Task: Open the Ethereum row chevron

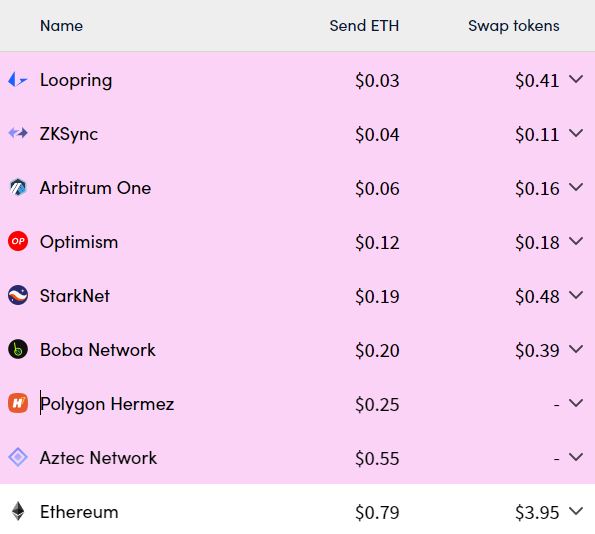Action: point(576,511)
